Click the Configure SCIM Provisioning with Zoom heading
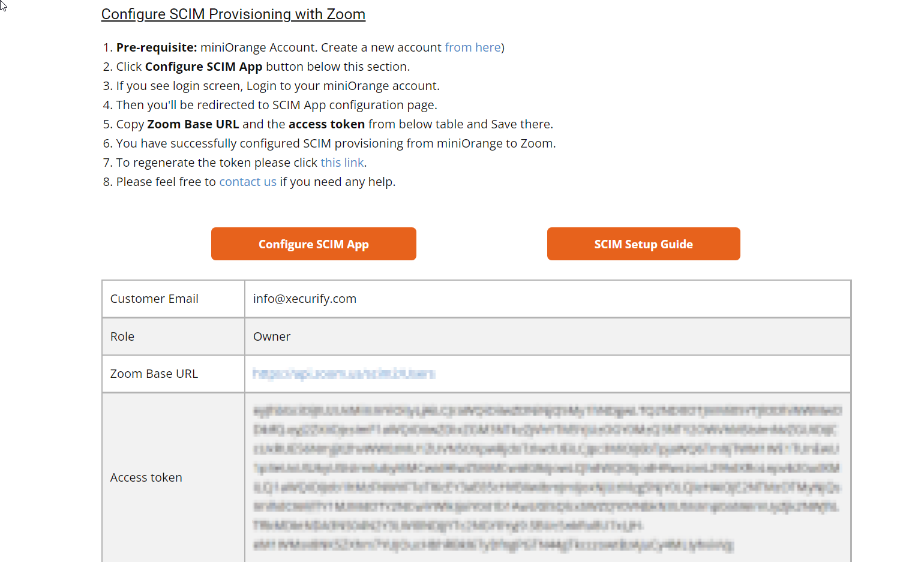The width and height of the screenshot is (924, 562). [x=233, y=14]
